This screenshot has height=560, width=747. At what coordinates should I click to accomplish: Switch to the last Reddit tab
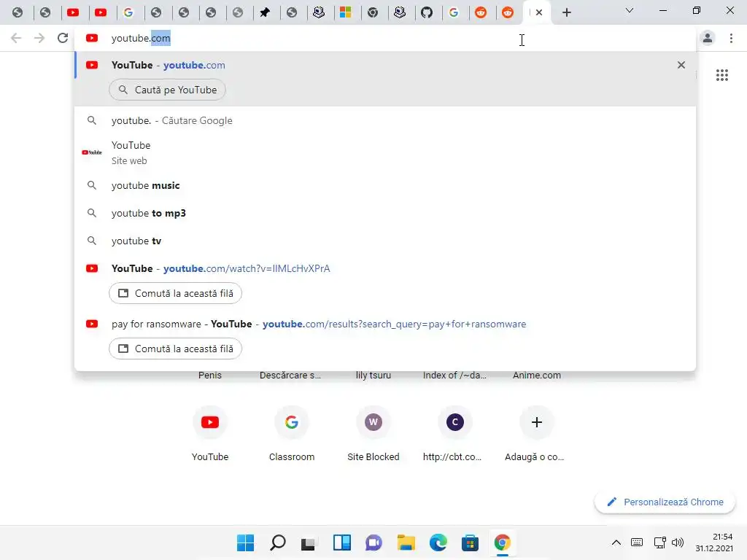[508, 12]
